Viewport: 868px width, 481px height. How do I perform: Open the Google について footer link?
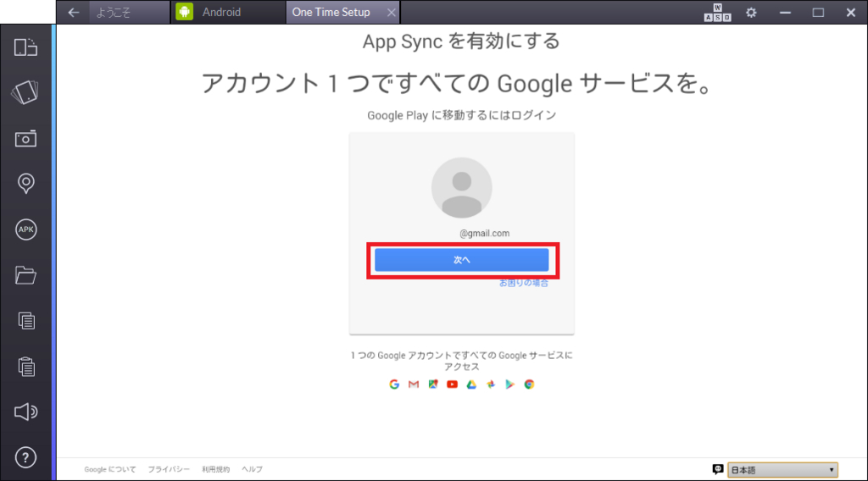tap(110, 469)
